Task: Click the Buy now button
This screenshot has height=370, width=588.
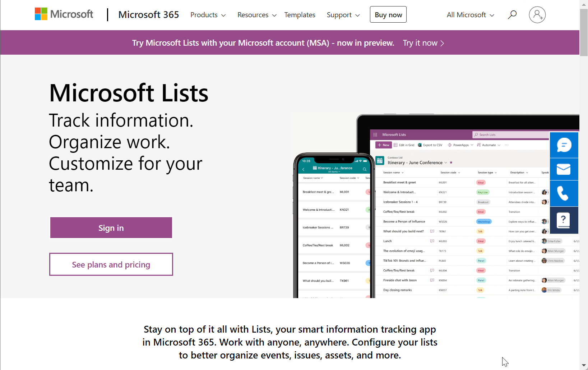Action: click(x=388, y=14)
